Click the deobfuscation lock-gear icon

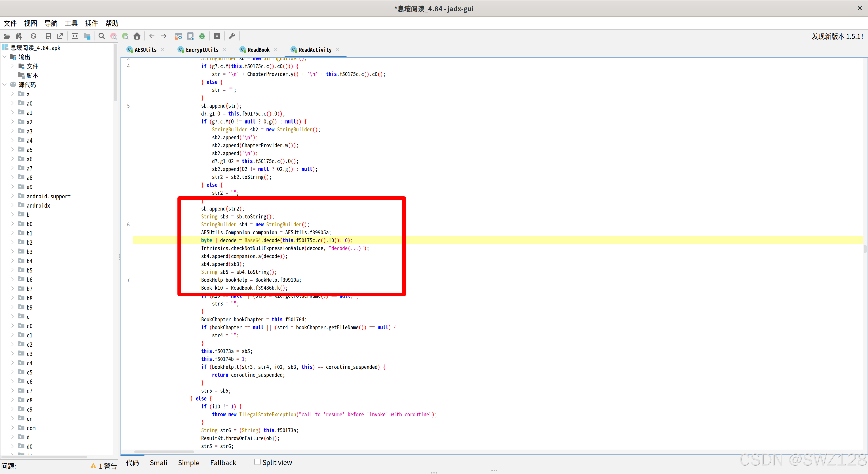178,36
